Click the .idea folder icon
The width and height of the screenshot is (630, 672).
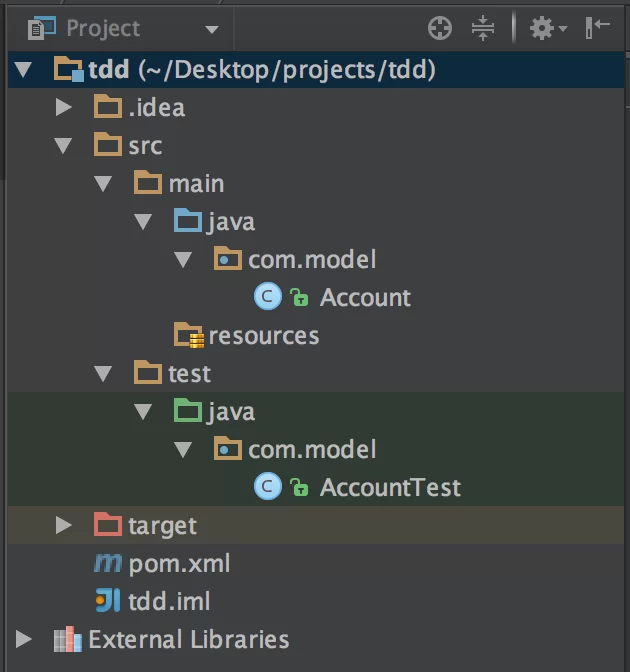tap(108, 107)
